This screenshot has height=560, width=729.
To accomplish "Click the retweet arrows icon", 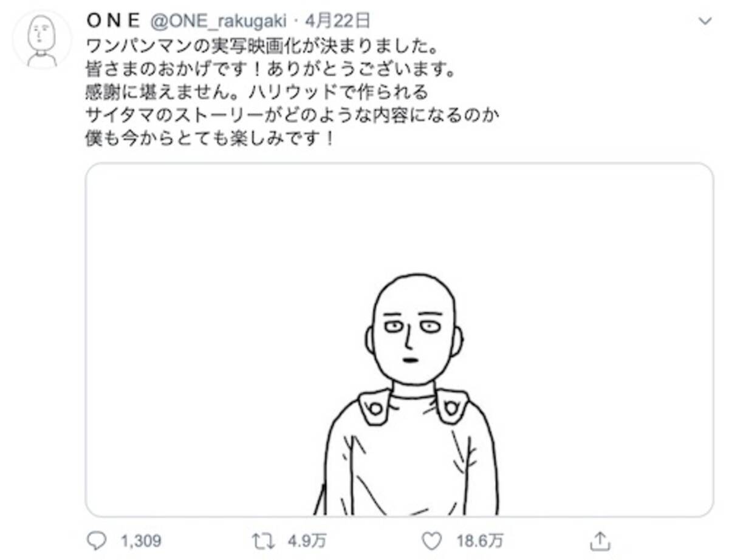I will click(262, 540).
